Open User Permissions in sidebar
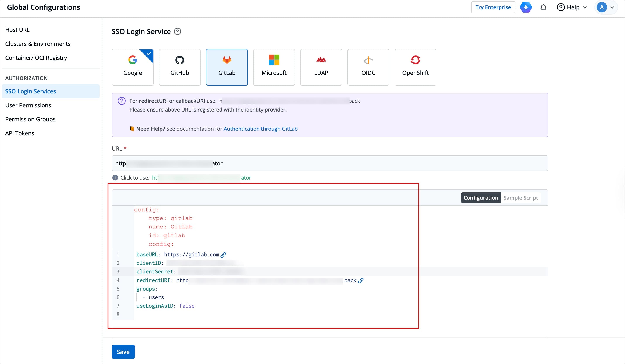The width and height of the screenshot is (625, 364). 28,105
